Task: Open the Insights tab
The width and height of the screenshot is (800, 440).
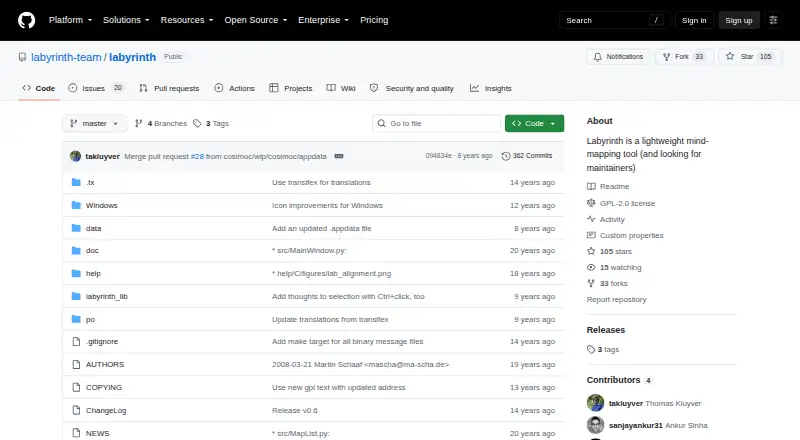Action: point(490,88)
